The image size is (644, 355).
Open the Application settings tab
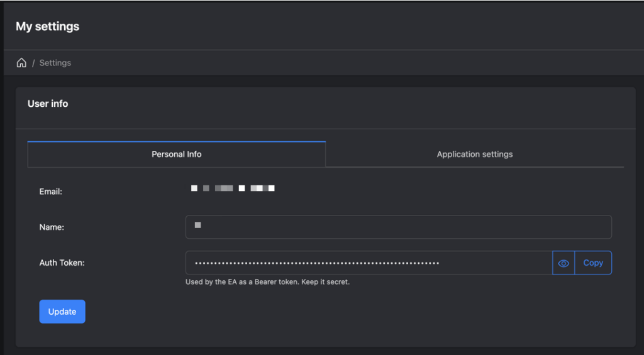click(475, 155)
